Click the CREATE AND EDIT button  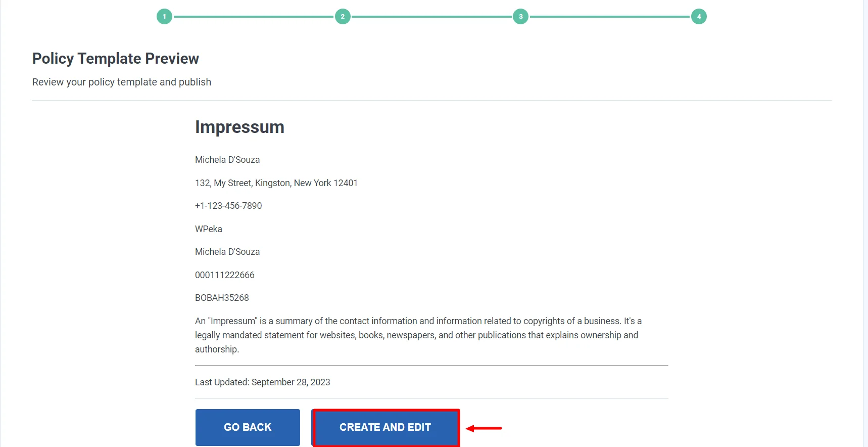(385, 427)
